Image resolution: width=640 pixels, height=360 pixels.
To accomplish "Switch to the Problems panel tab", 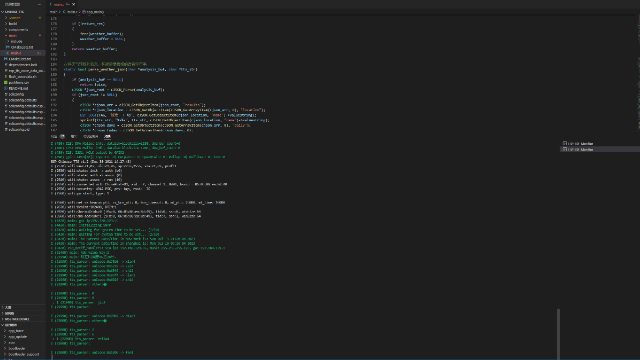I will click(58, 137).
